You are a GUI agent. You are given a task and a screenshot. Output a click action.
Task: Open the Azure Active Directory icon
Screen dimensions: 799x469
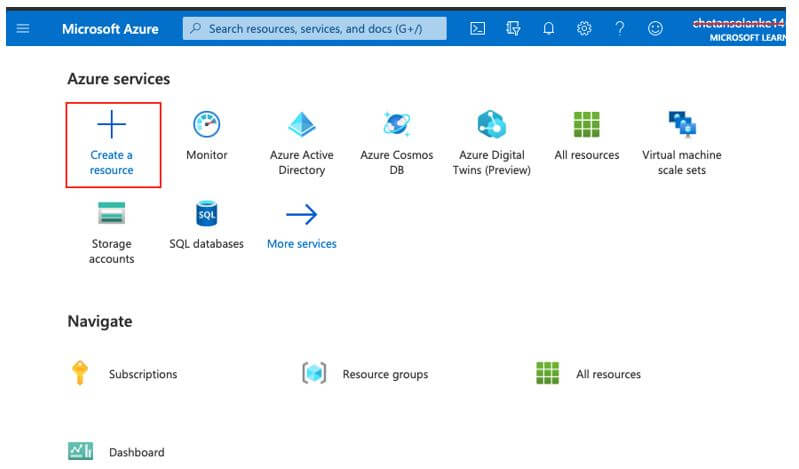coord(302,124)
